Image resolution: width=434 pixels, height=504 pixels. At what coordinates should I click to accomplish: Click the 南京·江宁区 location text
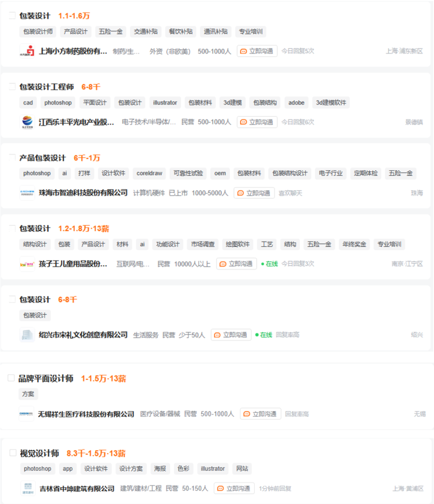pos(407,264)
